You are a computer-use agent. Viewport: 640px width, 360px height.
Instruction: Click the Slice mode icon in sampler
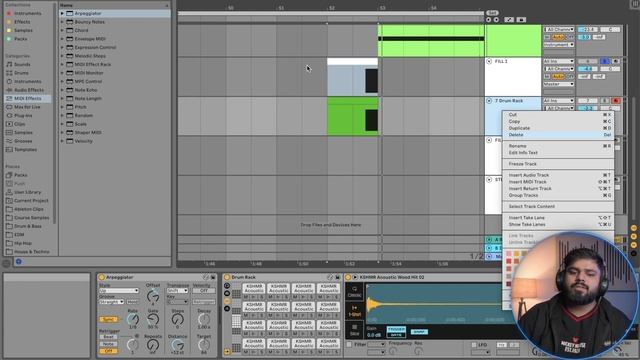tap(354, 330)
